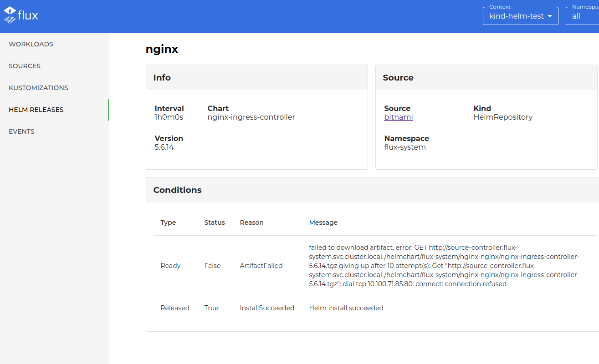This screenshot has width=599, height=364.
Task: Click the Source card header
Action: (486, 77)
